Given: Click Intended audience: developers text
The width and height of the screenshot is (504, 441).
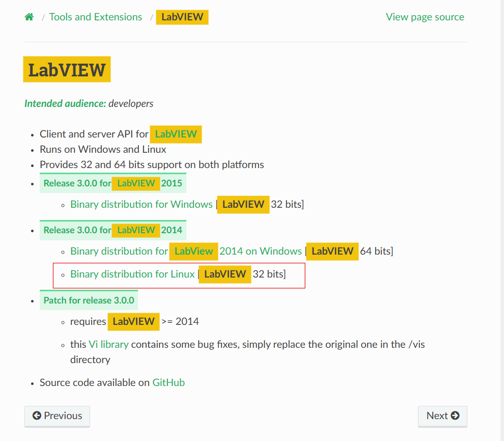Looking at the screenshot, I should click(89, 103).
